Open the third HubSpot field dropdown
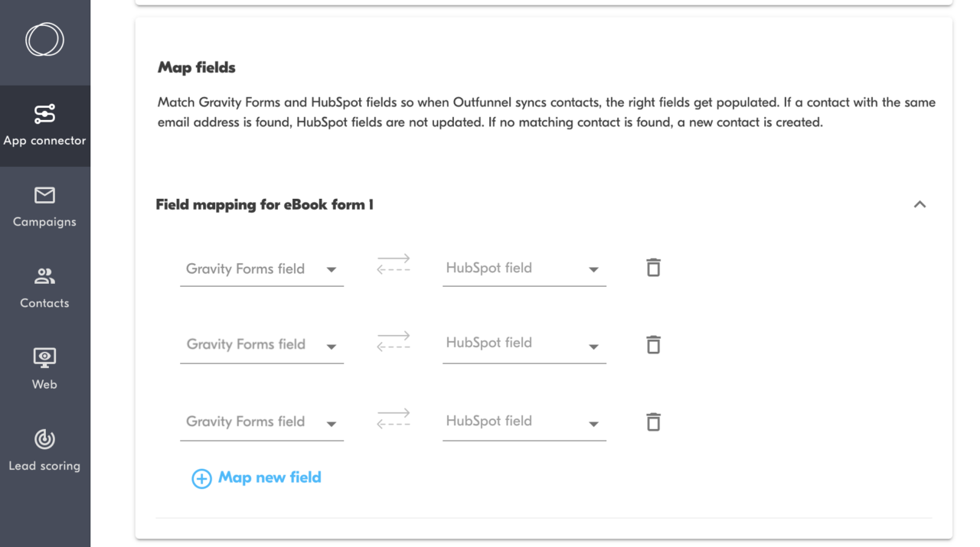 pos(594,422)
